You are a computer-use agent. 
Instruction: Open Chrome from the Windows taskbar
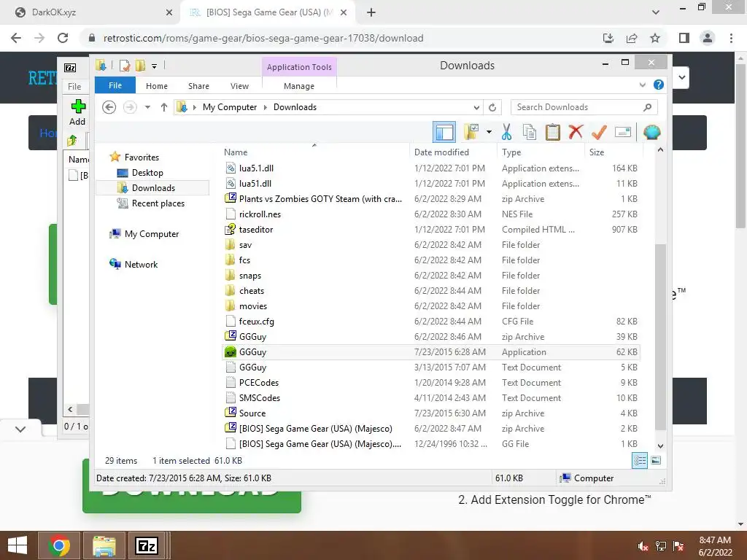(58, 545)
